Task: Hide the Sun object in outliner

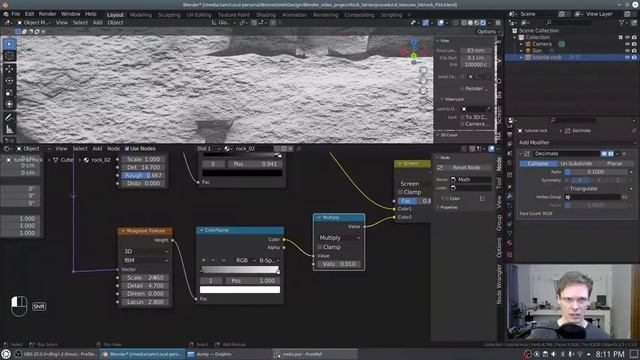Action: (627, 51)
